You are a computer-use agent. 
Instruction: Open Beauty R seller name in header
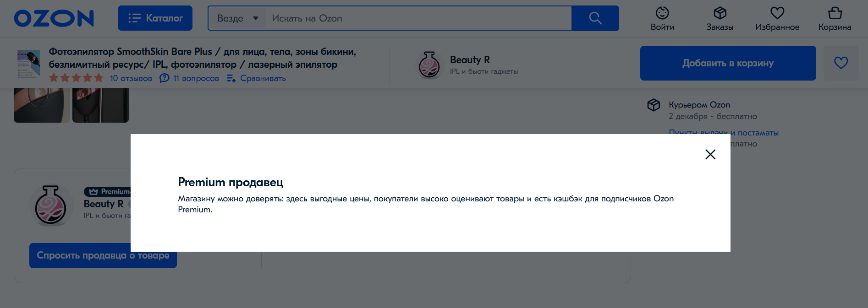(470, 60)
